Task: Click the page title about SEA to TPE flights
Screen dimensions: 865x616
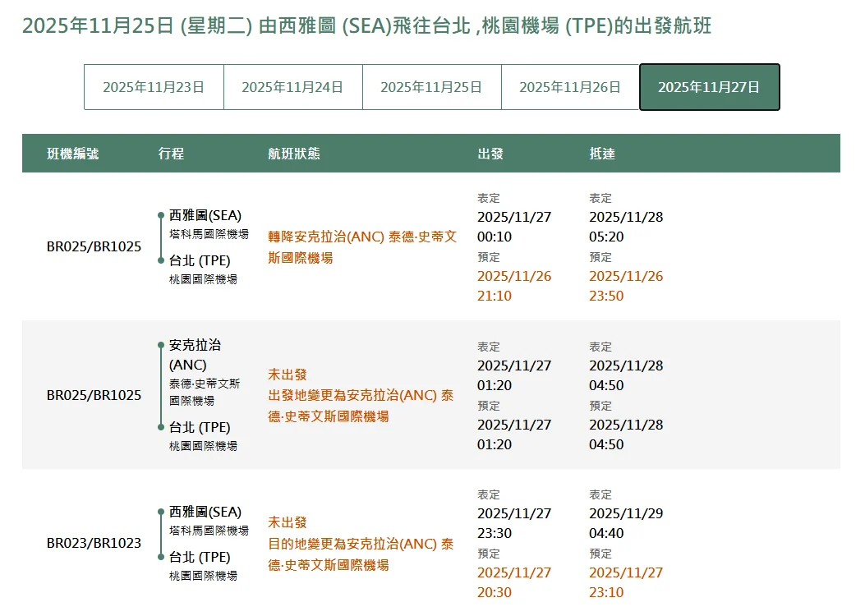Action: pyautogui.click(x=367, y=25)
